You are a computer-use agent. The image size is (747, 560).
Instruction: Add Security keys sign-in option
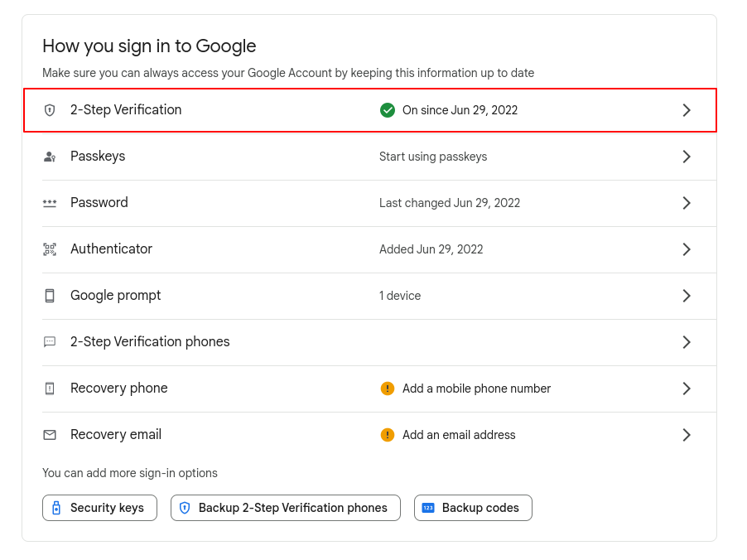tap(99, 508)
